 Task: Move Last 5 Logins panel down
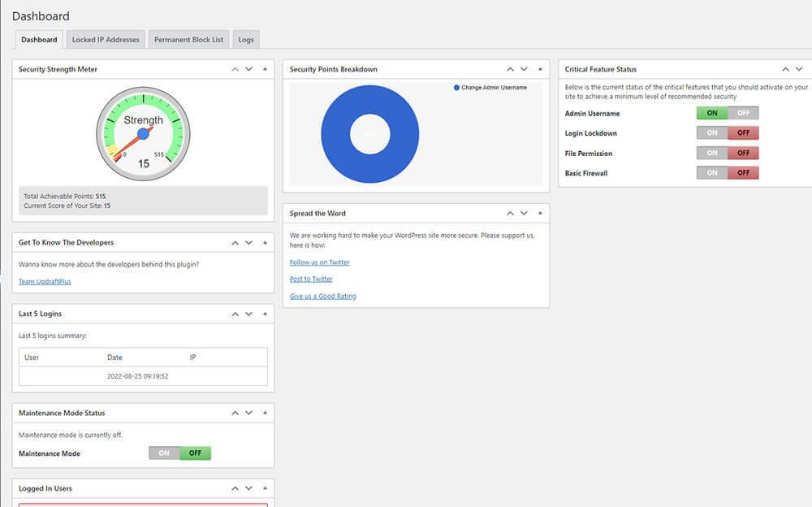pyautogui.click(x=249, y=314)
